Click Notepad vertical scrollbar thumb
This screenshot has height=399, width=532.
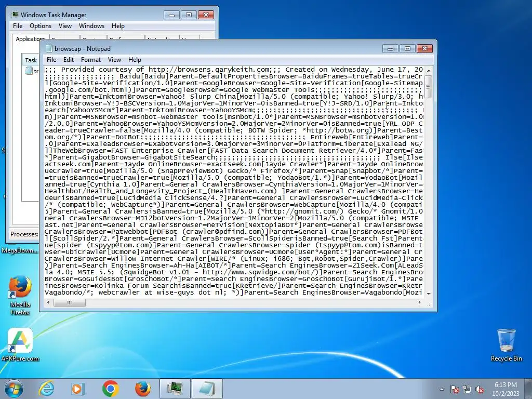tap(428, 87)
